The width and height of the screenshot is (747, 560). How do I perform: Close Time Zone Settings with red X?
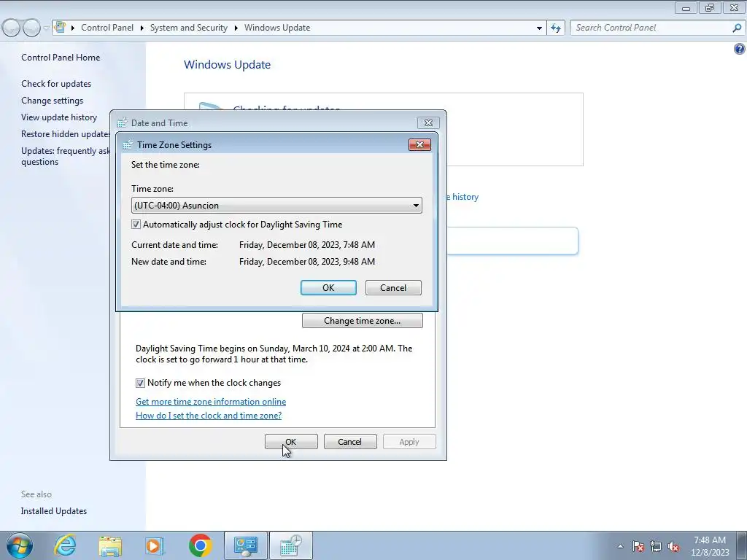pyautogui.click(x=419, y=145)
